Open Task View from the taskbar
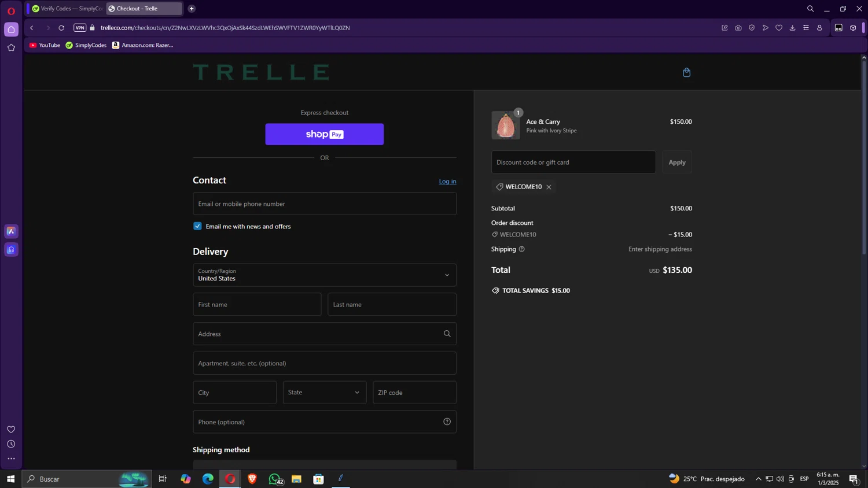Screen dimensions: 868x488 tap(163, 479)
